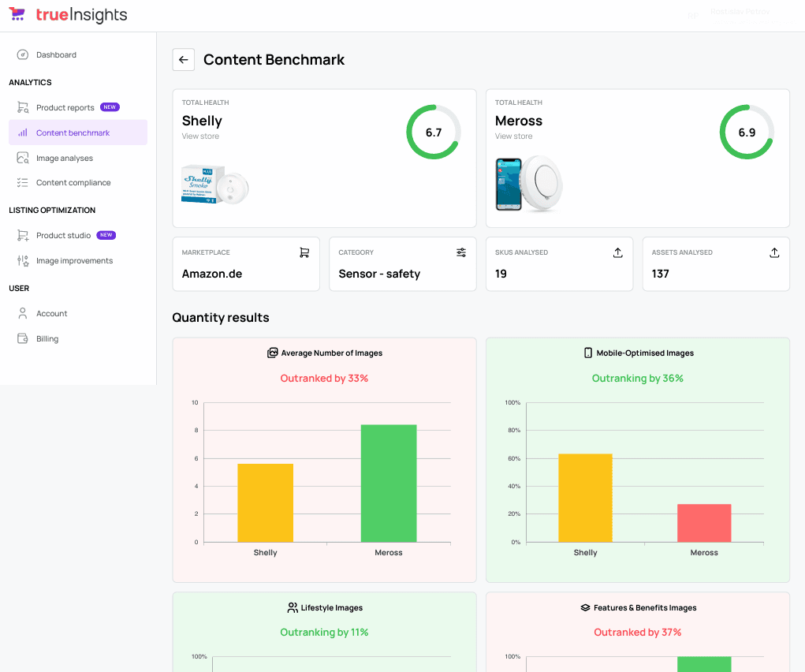The height and width of the screenshot is (672, 805).
Task: Open Product studio
Action: point(78,235)
